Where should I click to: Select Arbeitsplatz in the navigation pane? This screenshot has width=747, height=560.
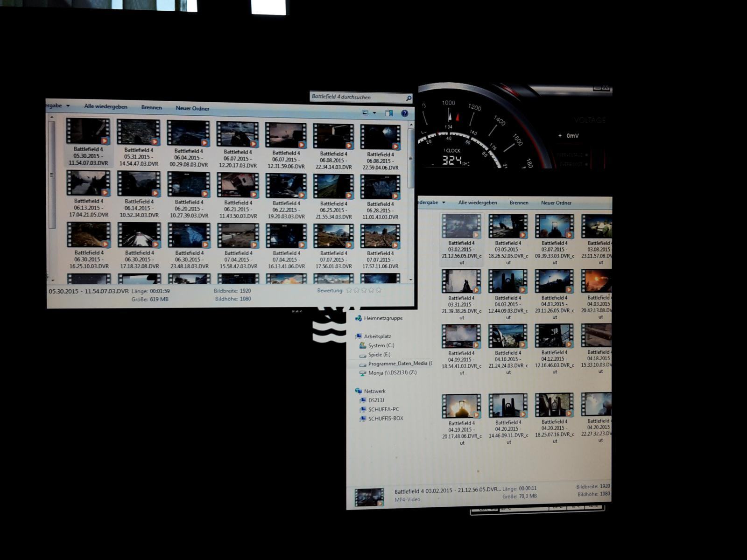(x=377, y=336)
